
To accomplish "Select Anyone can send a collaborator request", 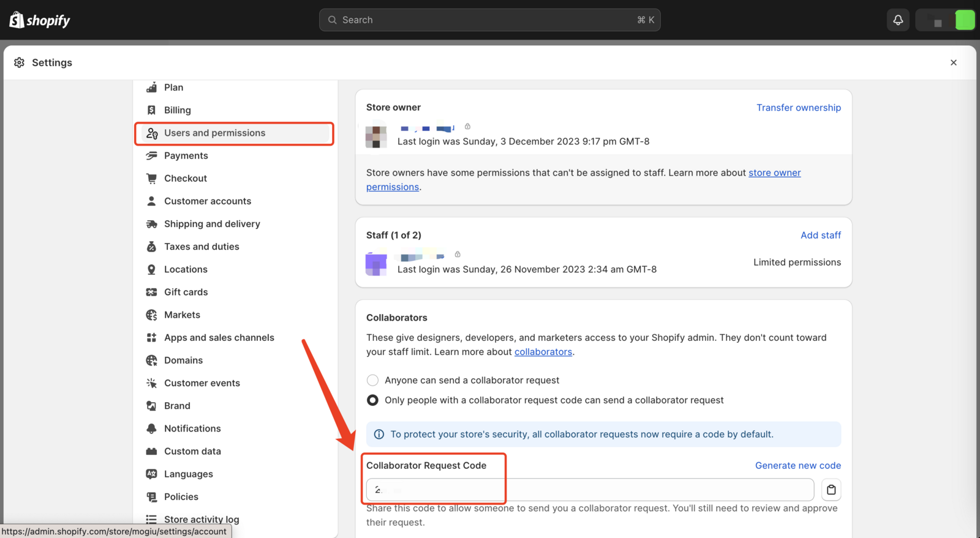I will (x=372, y=380).
